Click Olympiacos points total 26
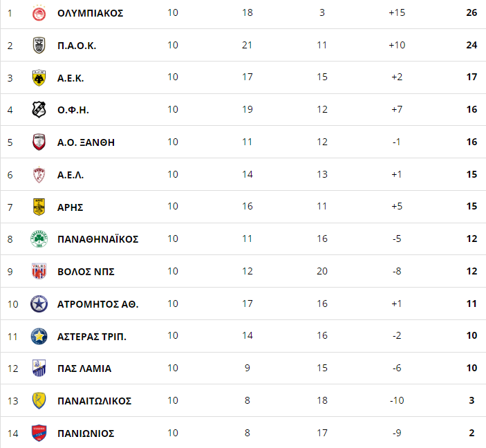 click(471, 12)
